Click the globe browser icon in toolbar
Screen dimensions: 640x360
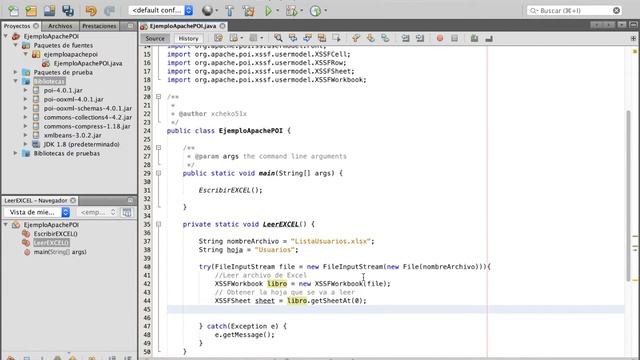(x=207, y=11)
